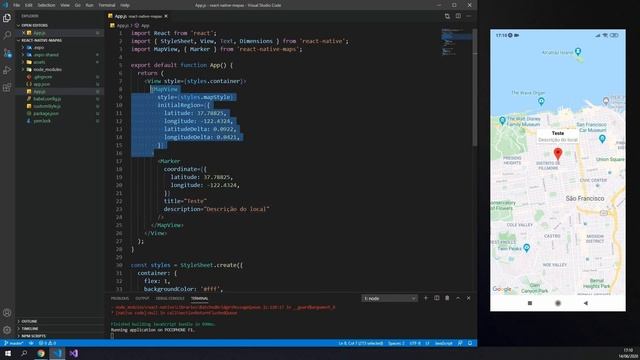Maximize the terminal panel with chevron

click(x=458, y=298)
